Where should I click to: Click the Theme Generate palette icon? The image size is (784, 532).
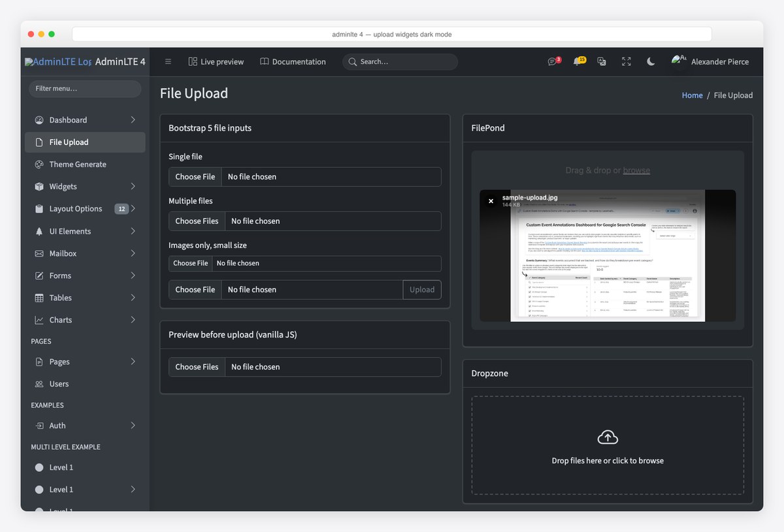39,164
